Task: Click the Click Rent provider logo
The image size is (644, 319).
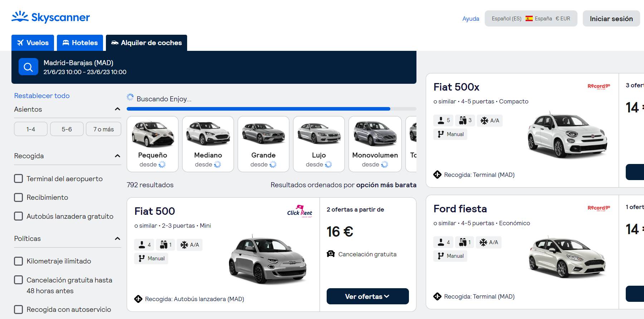Action: (x=299, y=211)
